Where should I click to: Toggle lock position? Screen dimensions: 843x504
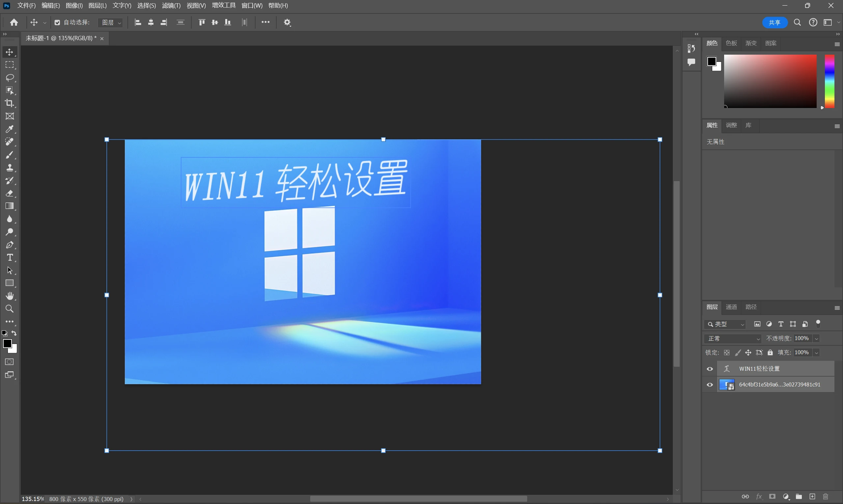pos(748,353)
